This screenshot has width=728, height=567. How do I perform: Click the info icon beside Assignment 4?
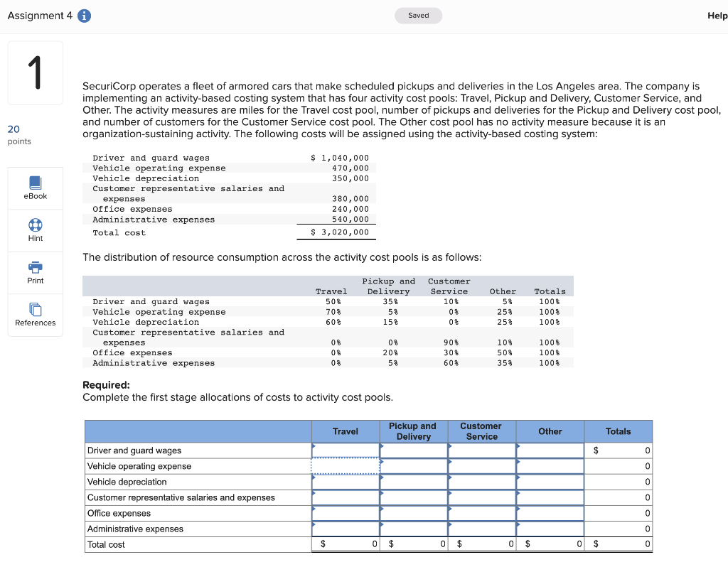pos(83,15)
